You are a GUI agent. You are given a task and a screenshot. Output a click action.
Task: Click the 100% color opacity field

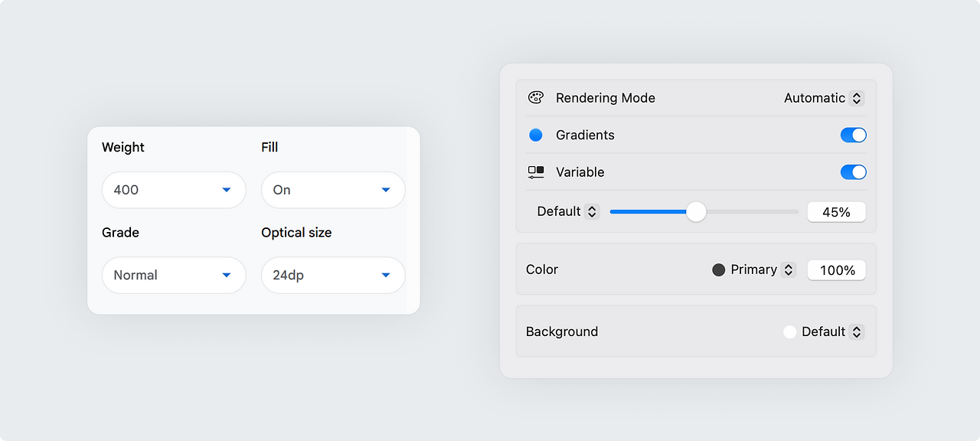[836, 270]
